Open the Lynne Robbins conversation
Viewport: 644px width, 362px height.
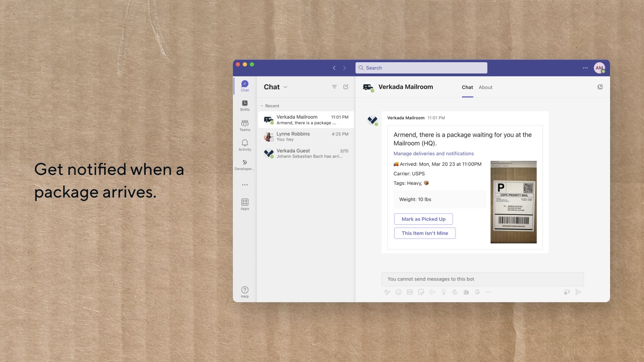306,137
